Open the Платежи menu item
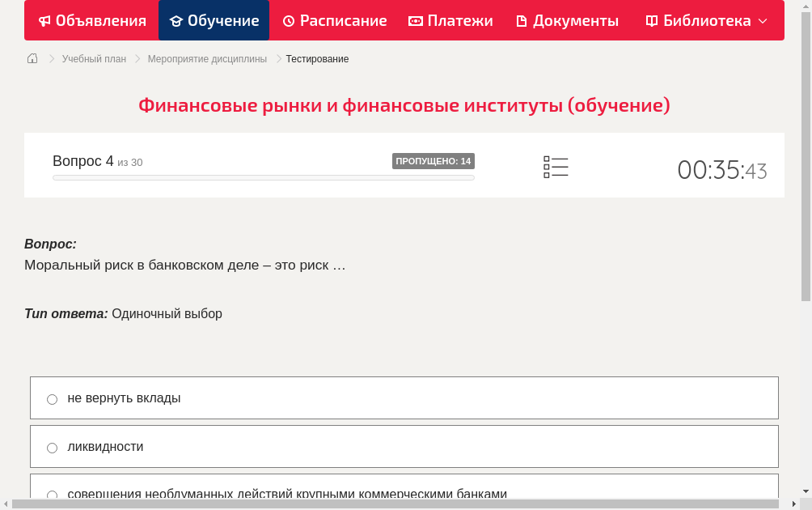The height and width of the screenshot is (510, 812). (x=459, y=21)
